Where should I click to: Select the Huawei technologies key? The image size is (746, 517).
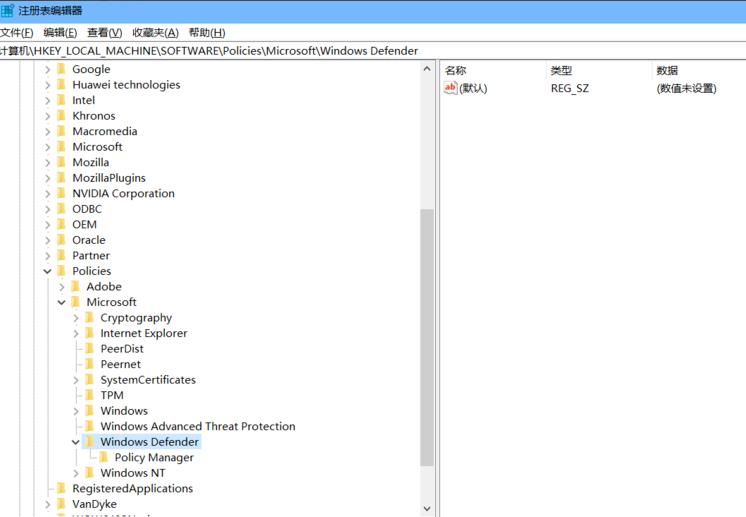pyautogui.click(x=126, y=85)
